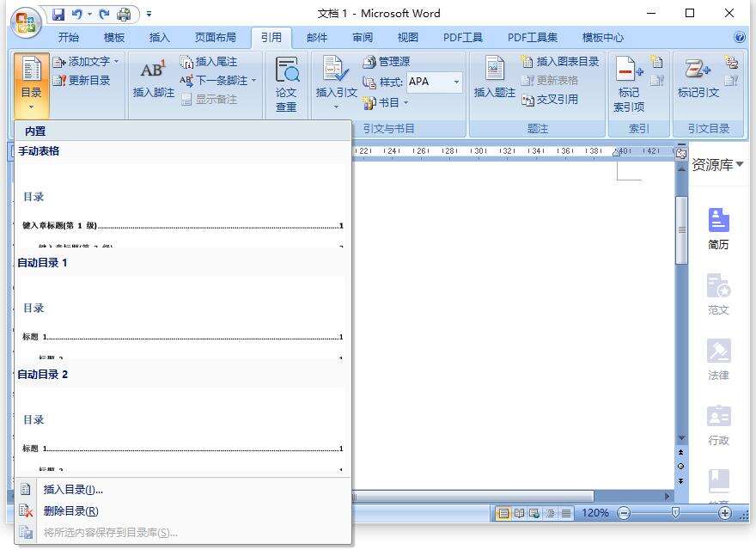Click 交叉引用 in captions group

(550, 100)
